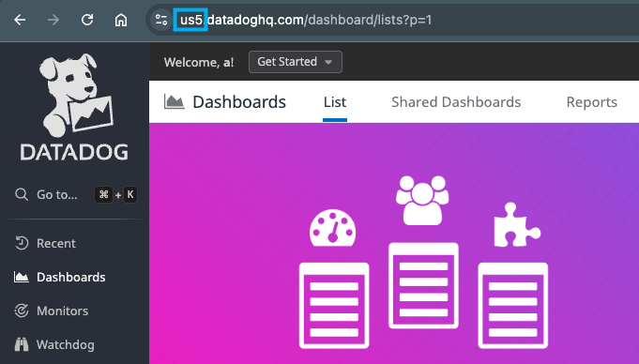
Task: Open the Shared Dashboards tab
Action: pos(456,102)
